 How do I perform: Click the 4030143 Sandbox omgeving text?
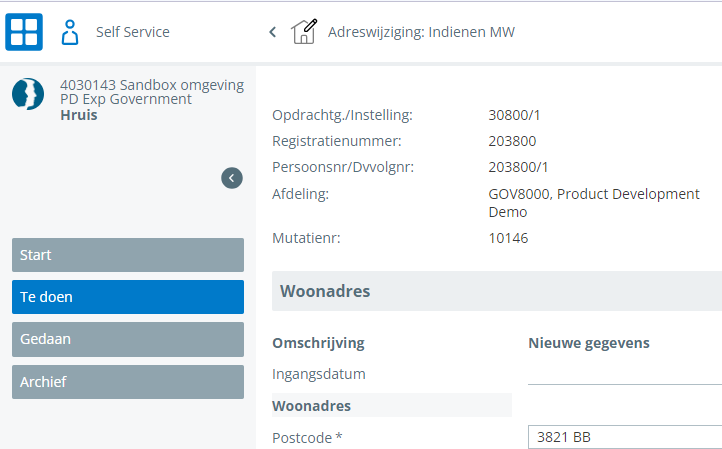[152, 85]
